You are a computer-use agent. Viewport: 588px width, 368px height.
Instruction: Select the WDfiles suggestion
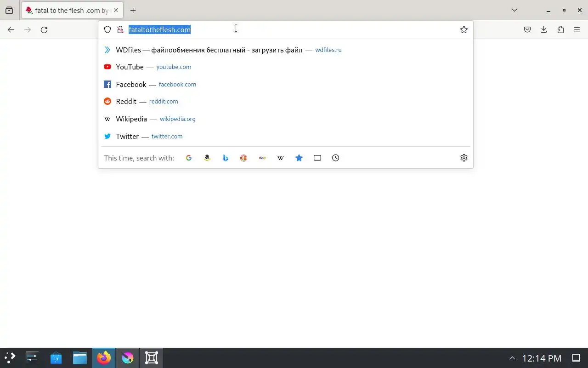tap(286, 50)
